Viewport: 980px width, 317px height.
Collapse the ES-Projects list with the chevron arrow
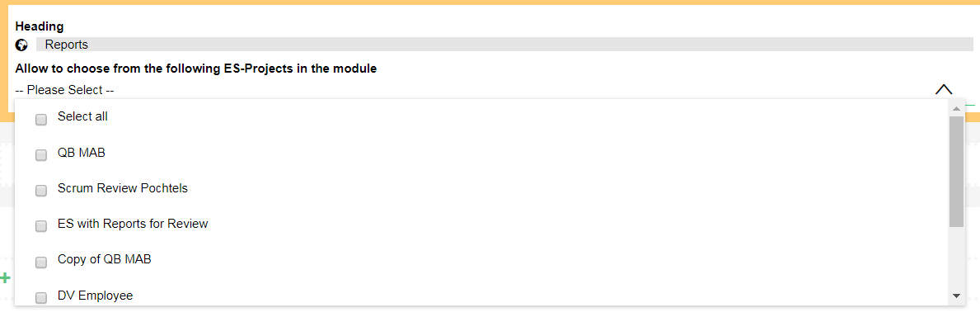click(x=944, y=90)
